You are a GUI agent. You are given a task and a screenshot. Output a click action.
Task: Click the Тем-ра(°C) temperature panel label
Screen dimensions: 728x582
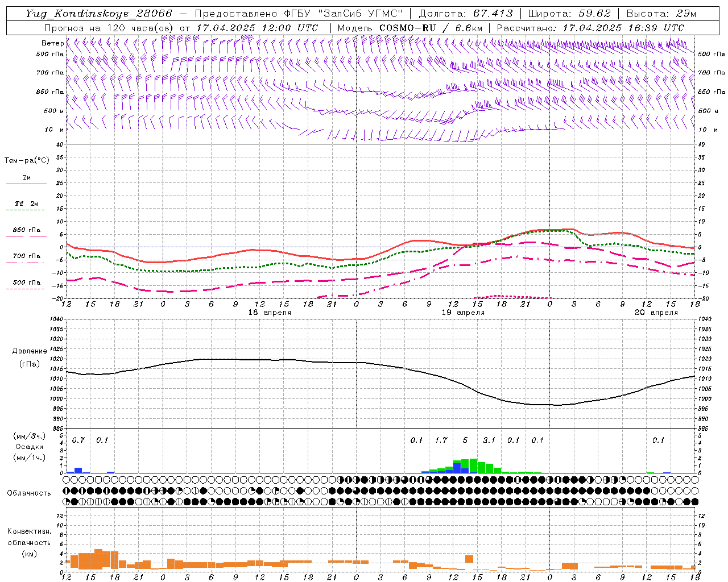[27, 161]
